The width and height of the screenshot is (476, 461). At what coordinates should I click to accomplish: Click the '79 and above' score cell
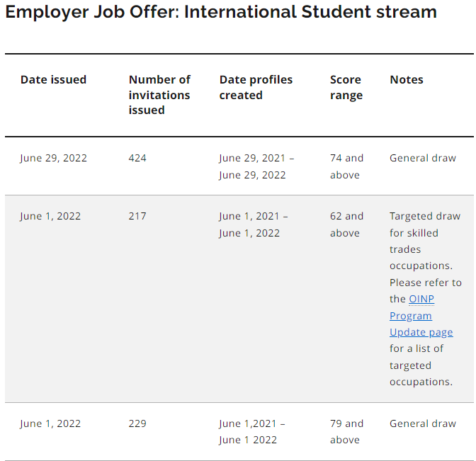346,431
